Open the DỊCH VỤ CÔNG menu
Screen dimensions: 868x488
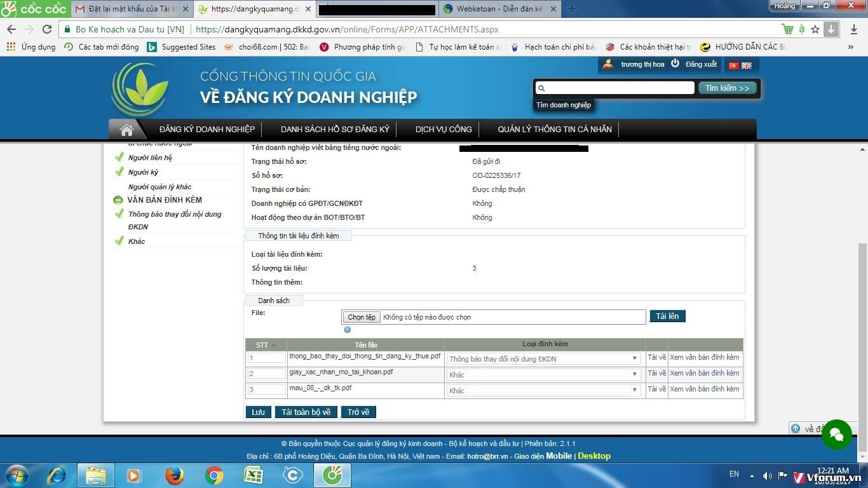coord(444,130)
